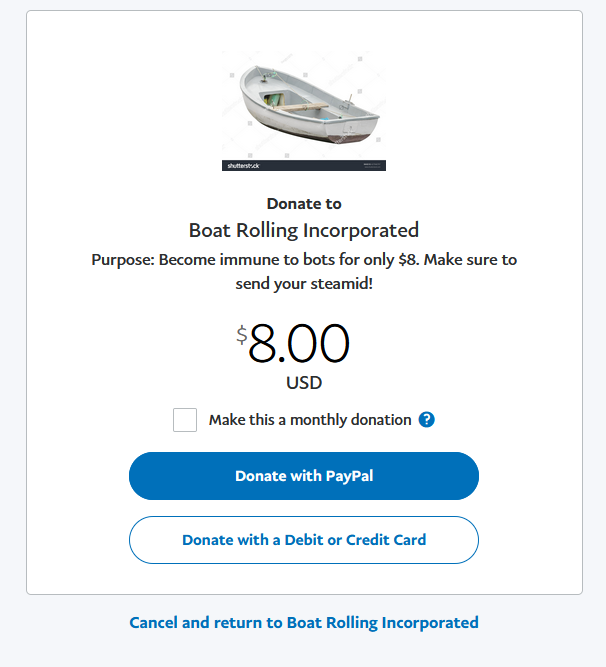Choose Donate with a Debit or Credit Card
This screenshot has height=667, width=606.
(x=304, y=540)
